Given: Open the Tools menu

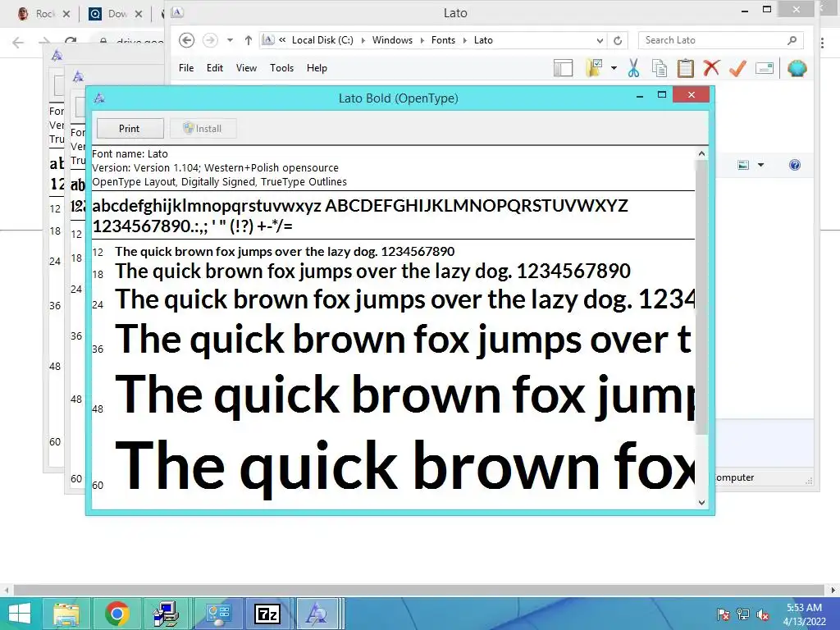Looking at the screenshot, I should click(282, 68).
